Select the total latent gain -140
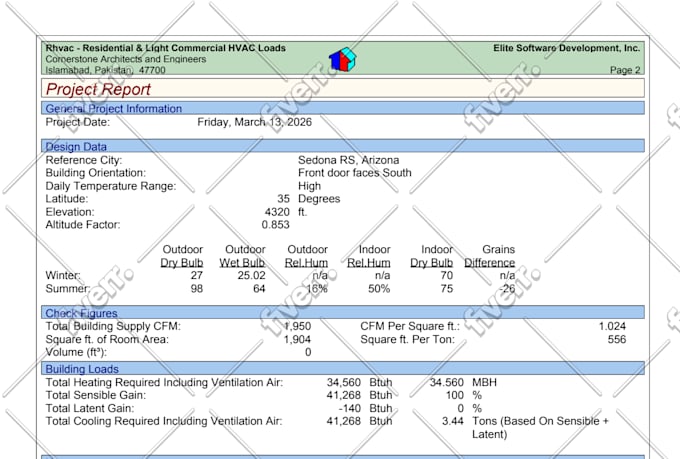The width and height of the screenshot is (680, 459). coord(350,408)
